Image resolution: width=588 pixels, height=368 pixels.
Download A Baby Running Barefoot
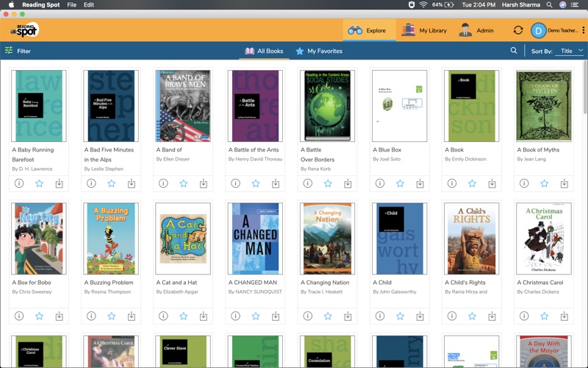pos(60,183)
